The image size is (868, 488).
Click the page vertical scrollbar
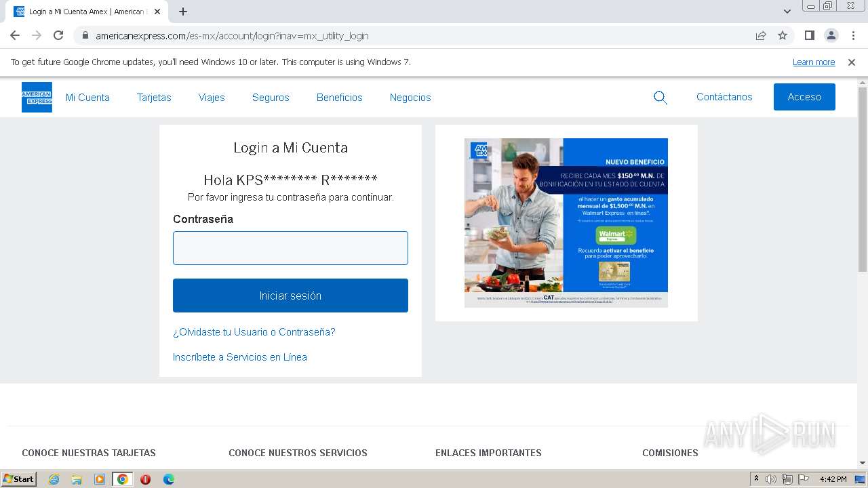tap(863, 180)
